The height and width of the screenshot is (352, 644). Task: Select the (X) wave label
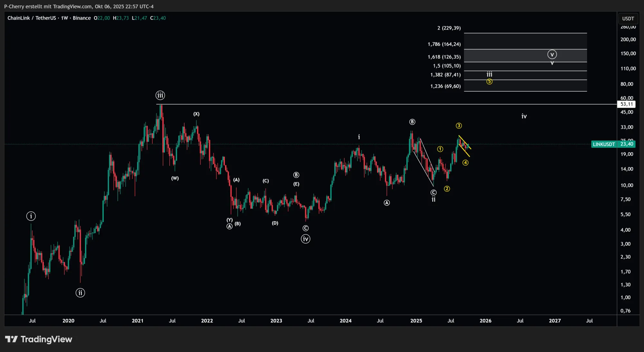click(196, 114)
